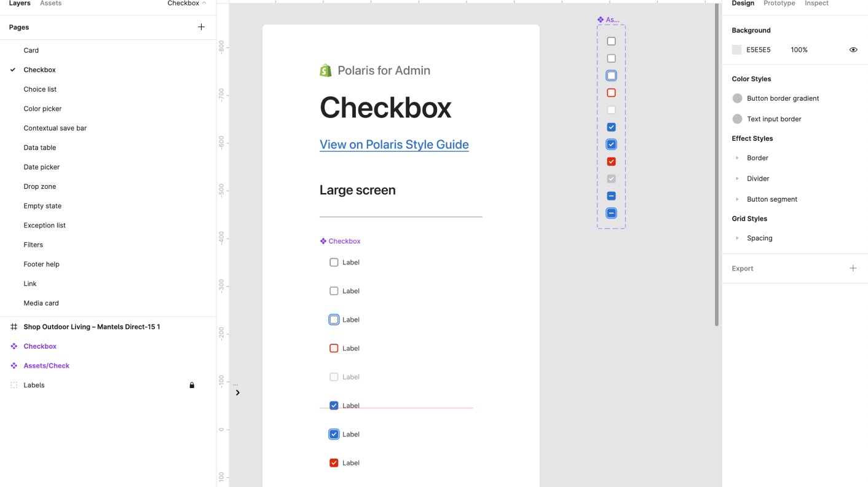Add an export setting with plus icon
This screenshot has height=487, width=868.
(x=853, y=268)
